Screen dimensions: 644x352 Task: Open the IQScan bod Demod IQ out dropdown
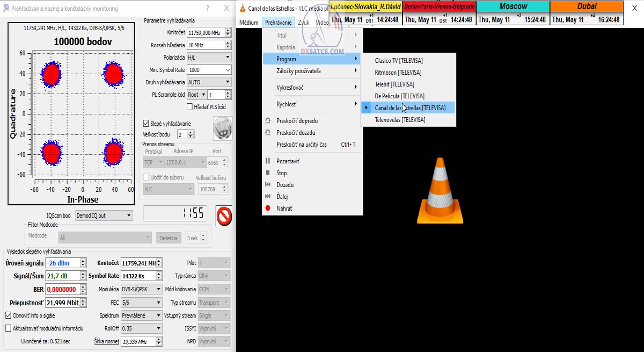[x=104, y=215]
